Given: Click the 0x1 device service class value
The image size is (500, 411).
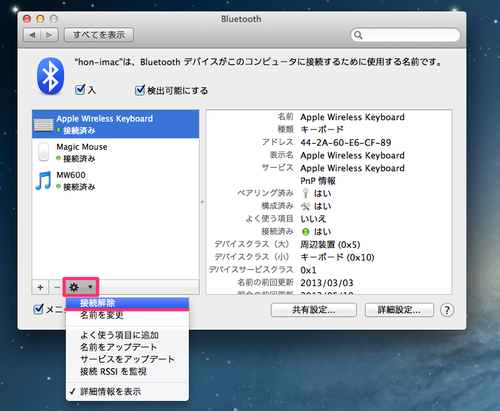Looking at the screenshot, I should click(x=308, y=270).
